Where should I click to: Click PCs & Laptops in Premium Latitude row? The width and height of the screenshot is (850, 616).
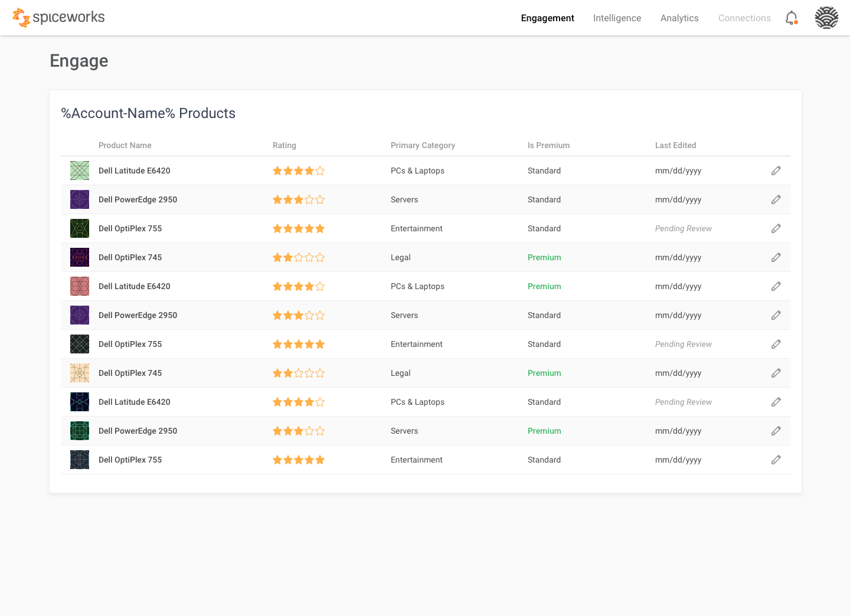point(417,286)
